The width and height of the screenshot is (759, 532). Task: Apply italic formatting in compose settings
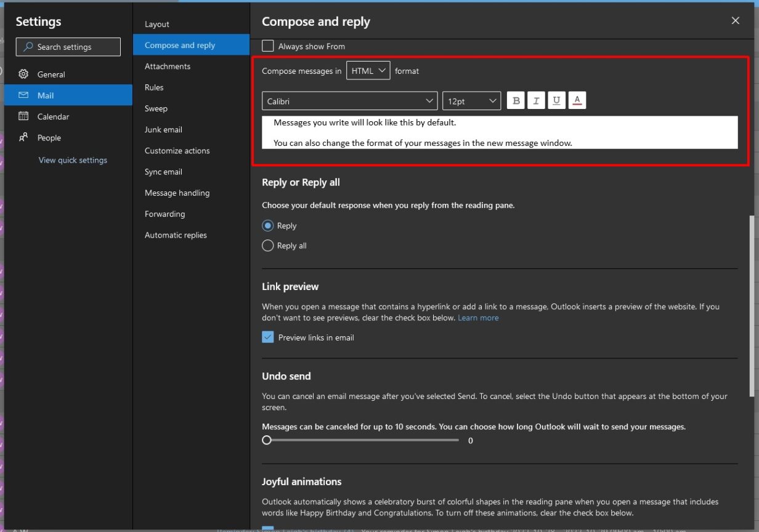(x=536, y=100)
